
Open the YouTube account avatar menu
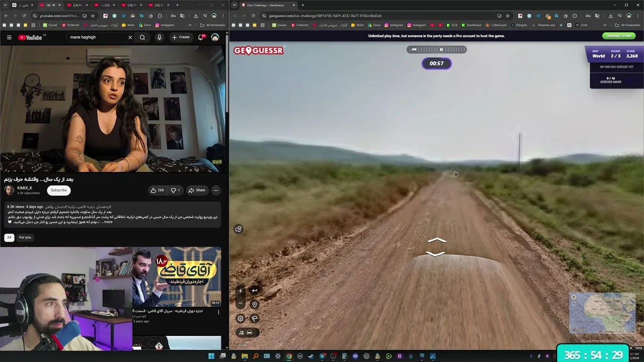[215, 37]
